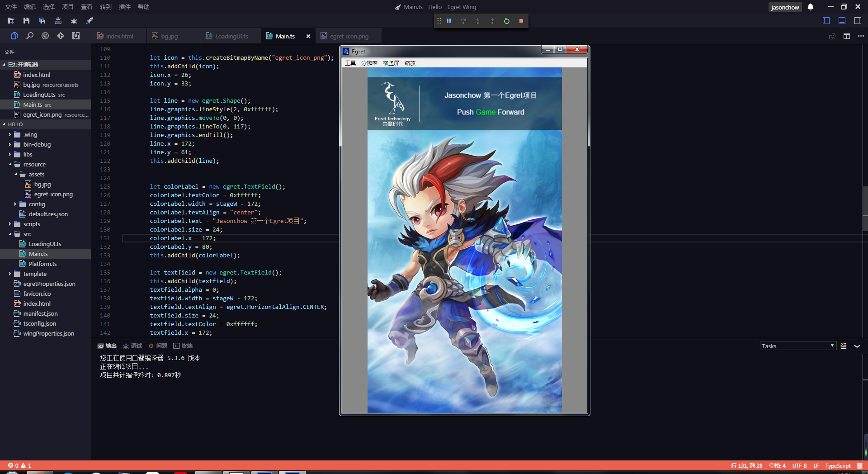Toggle the right sidebar visibility

[858, 21]
